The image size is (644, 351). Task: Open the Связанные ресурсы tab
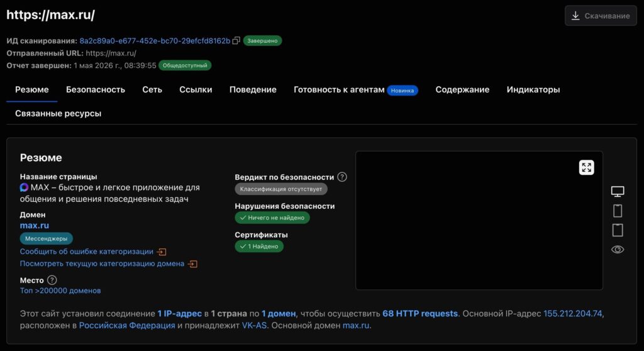click(58, 113)
